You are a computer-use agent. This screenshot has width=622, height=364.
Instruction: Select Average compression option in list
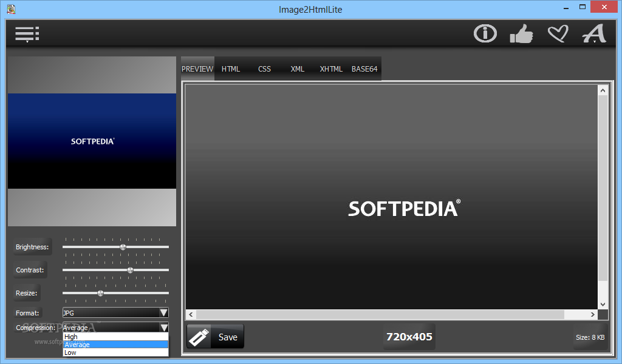click(115, 345)
